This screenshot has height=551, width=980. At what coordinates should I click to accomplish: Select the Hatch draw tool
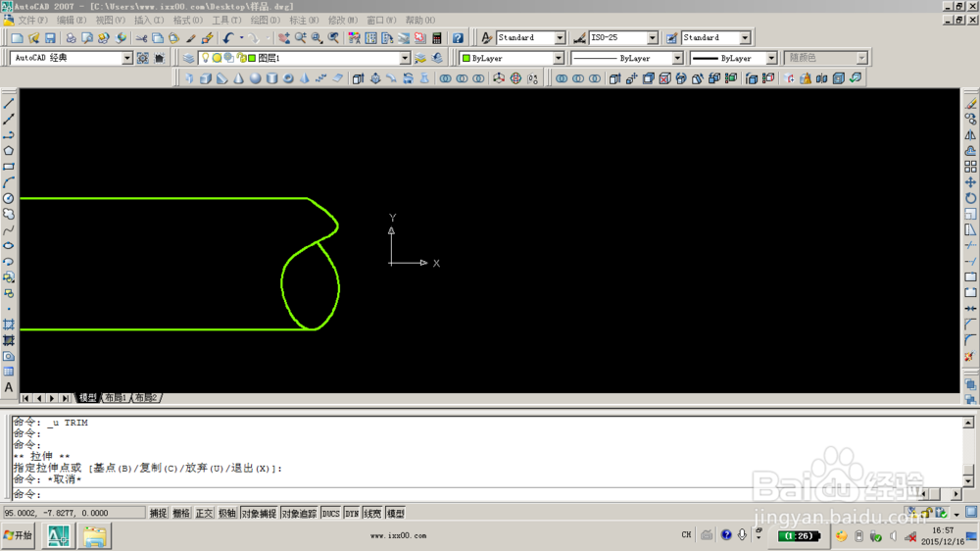coord(9,325)
